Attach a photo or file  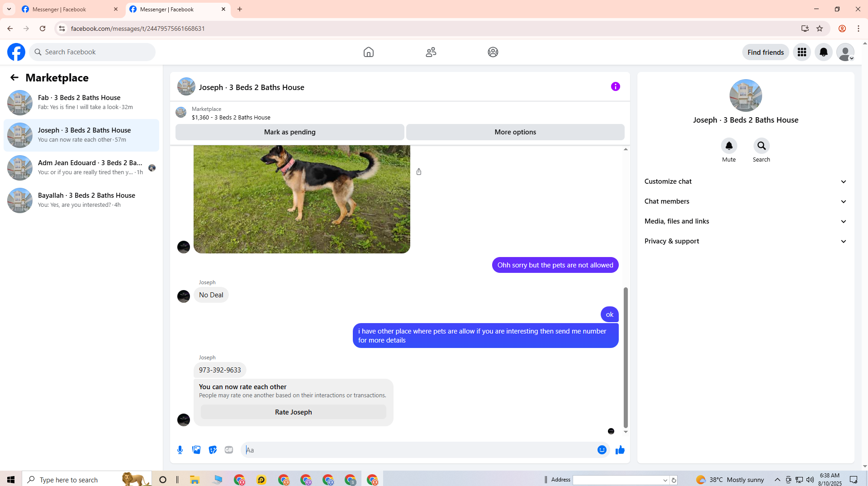[x=196, y=450]
